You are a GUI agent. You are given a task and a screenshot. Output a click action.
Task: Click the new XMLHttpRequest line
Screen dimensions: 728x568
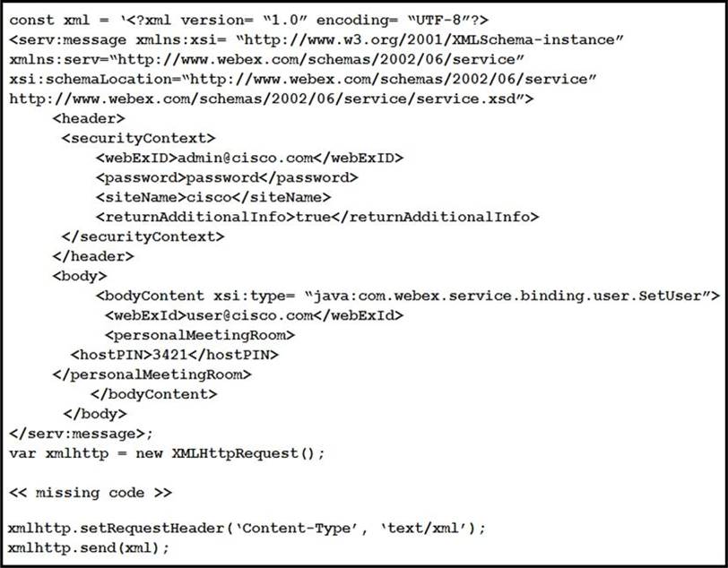click(x=167, y=453)
